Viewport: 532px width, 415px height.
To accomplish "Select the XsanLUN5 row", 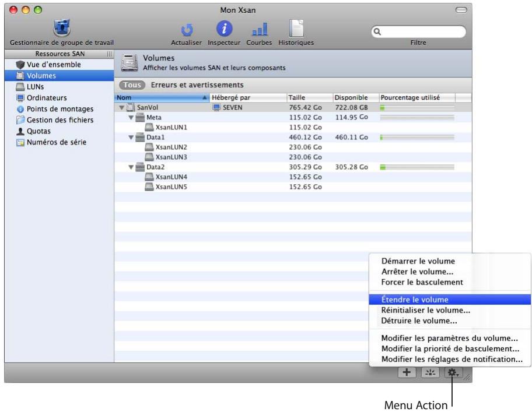I will 293,187.
